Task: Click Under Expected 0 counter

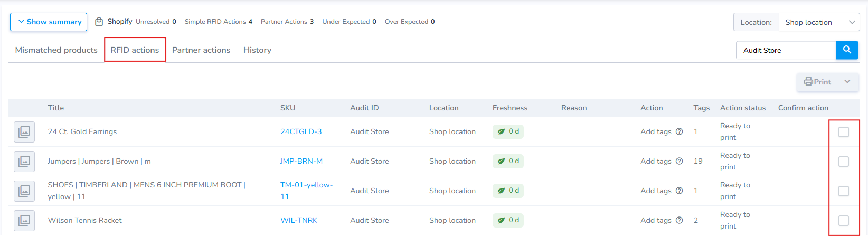Action: pyautogui.click(x=349, y=22)
